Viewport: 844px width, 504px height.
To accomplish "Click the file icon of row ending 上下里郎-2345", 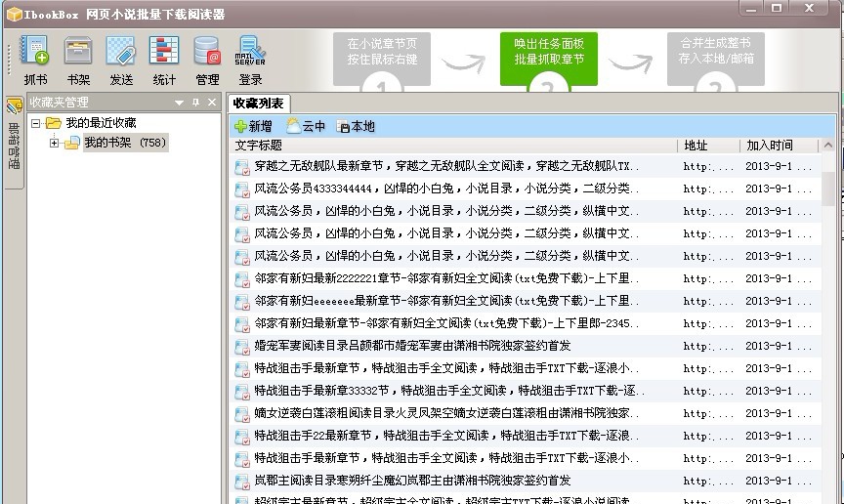I will (242, 324).
